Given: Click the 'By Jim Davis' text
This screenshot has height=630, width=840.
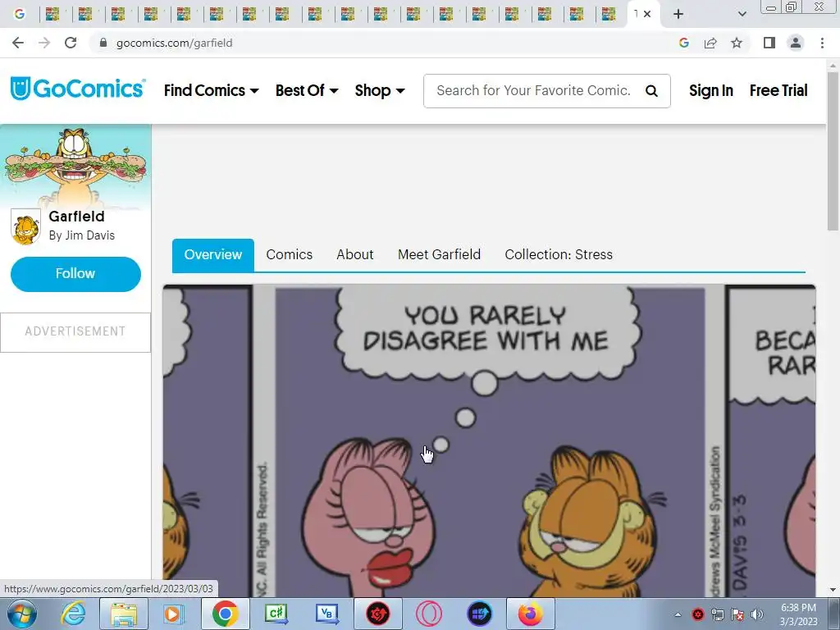Looking at the screenshot, I should tap(81, 235).
